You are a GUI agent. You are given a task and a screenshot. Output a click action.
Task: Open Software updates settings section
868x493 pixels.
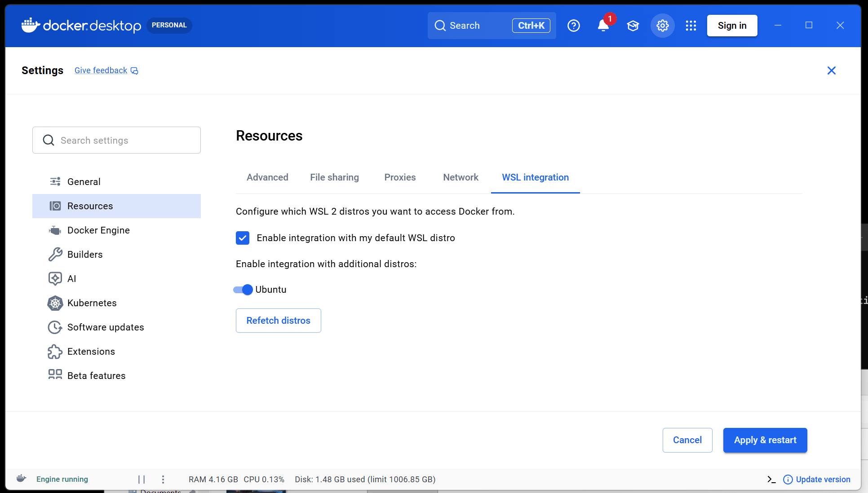116,327
